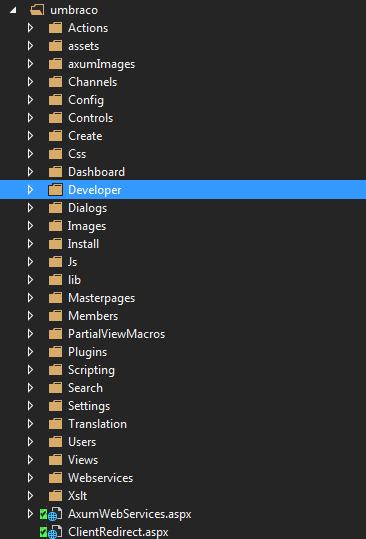Screen dimensions: 366x539
Task: Expand the PartialViewMacros folder arrow
Action: click(x=30, y=334)
